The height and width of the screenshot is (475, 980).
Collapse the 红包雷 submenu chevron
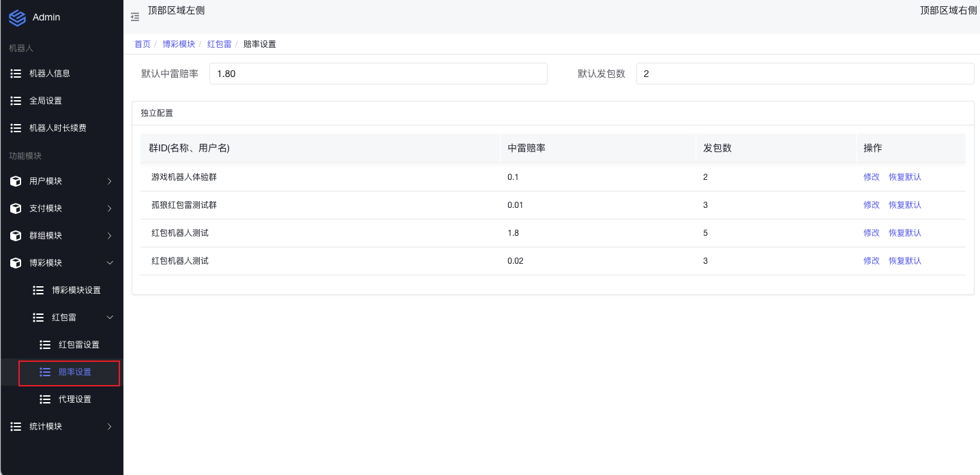109,318
